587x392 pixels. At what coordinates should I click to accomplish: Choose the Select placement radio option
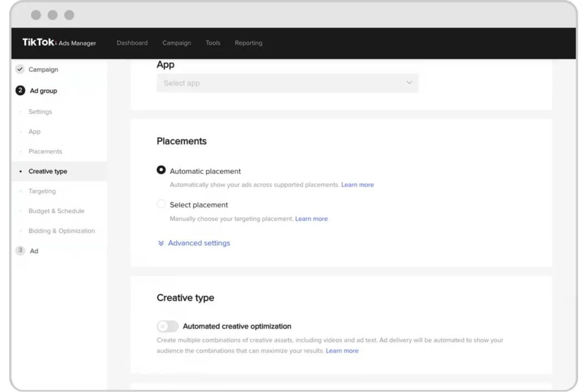pyautogui.click(x=161, y=204)
